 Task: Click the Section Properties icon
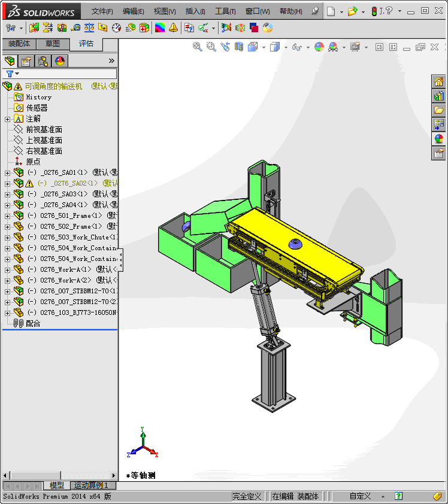[x=103, y=28]
